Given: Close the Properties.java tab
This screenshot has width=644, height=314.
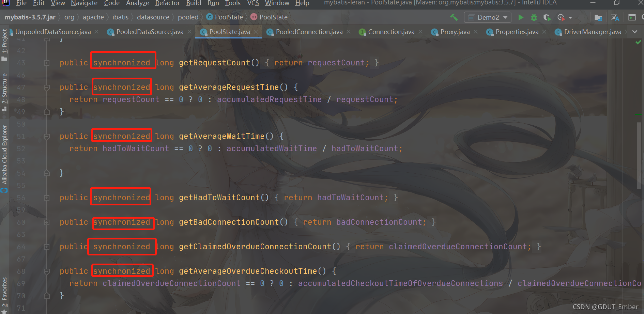Looking at the screenshot, I should click(544, 32).
